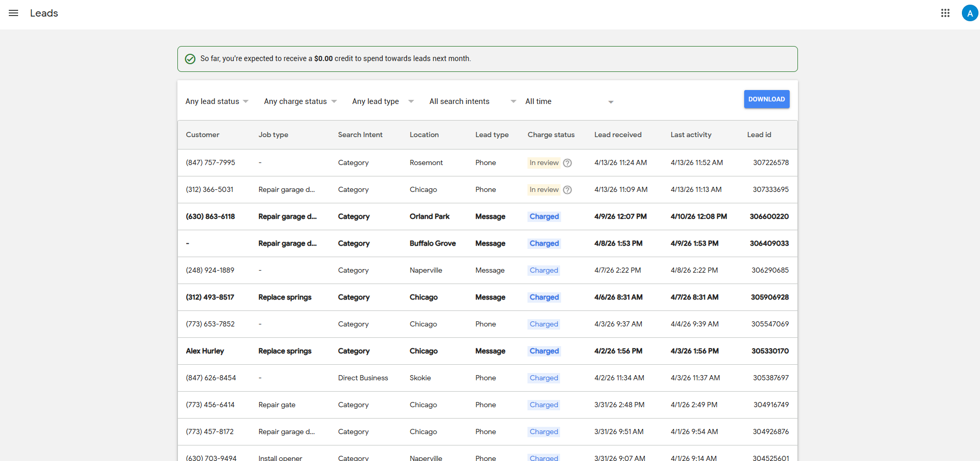Screen dimensions: 980x461
Task: Open lead from (847) 626-8454
Action: [487, 378]
